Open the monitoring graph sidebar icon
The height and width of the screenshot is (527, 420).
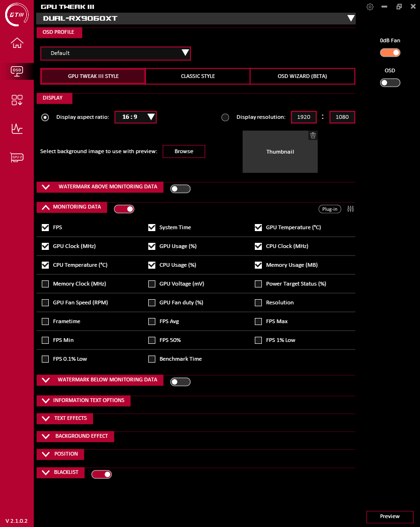tap(17, 128)
